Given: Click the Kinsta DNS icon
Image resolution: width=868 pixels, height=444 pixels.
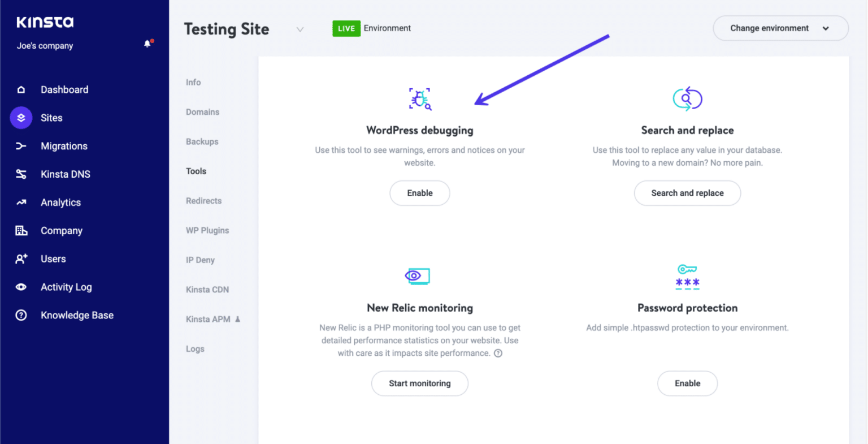Looking at the screenshot, I should (21, 174).
